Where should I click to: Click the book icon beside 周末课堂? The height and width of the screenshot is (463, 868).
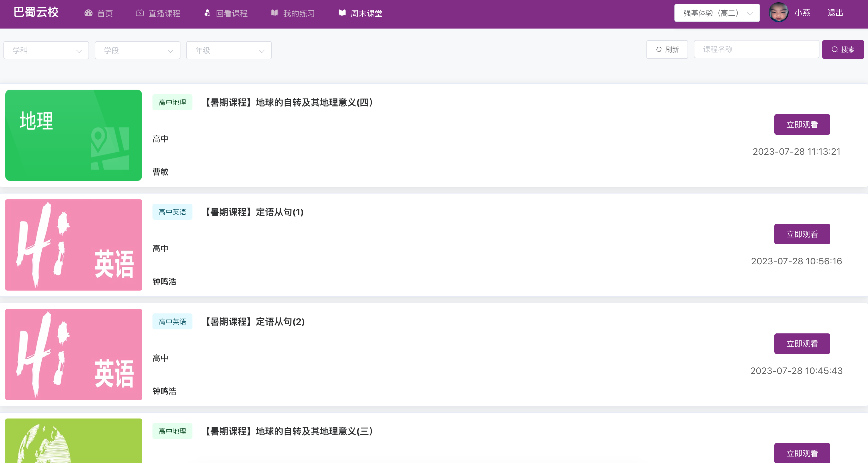pos(342,13)
